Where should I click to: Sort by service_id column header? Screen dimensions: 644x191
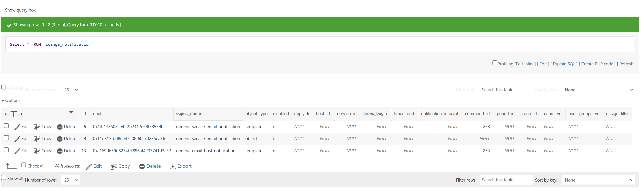click(347, 114)
